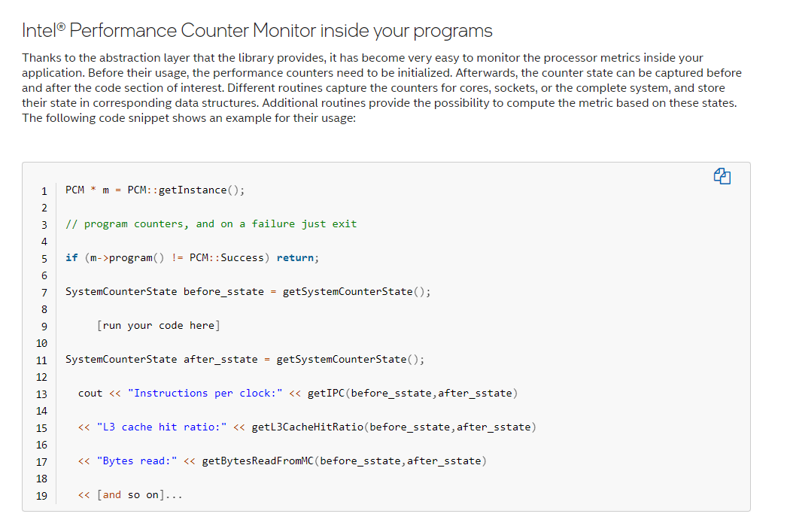The height and width of the screenshot is (532, 790).
Task: Click the string "L3 cache hit ratio:"
Action: 162,427
